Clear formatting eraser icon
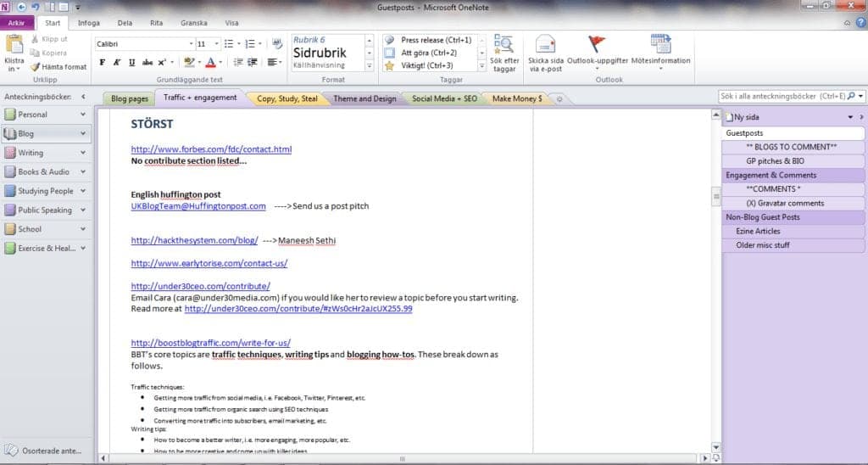868x465 pixels. 277,44
